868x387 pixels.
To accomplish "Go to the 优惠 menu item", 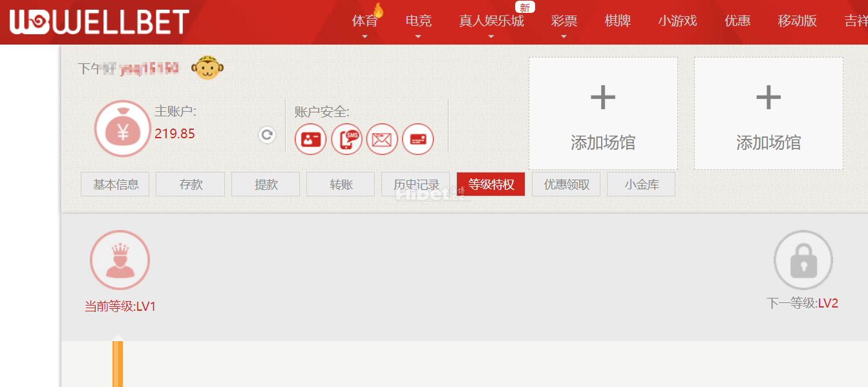I will point(737,21).
